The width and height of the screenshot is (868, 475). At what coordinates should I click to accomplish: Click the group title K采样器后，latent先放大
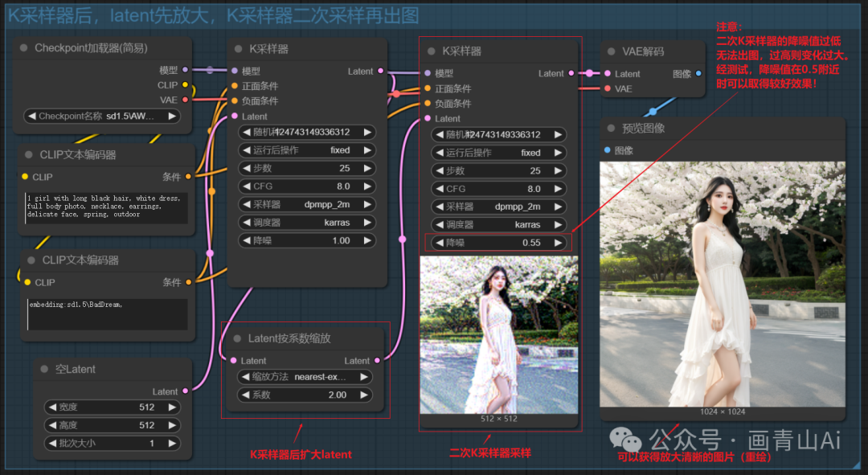(x=213, y=15)
